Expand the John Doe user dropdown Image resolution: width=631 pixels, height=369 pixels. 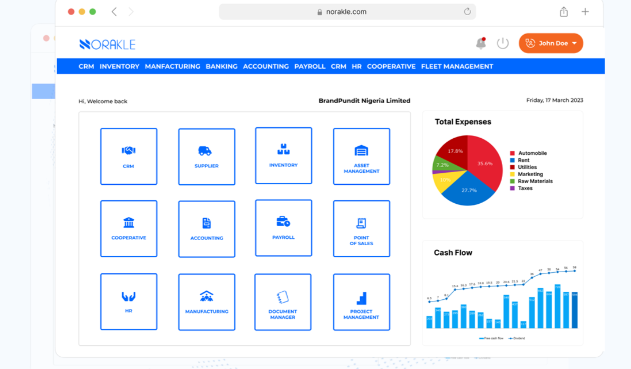[x=551, y=43]
